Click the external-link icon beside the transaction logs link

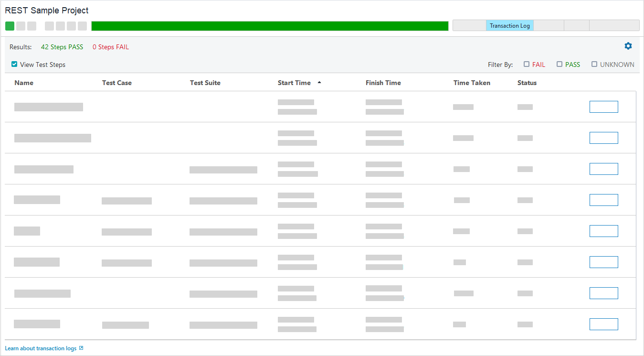[81, 348]
